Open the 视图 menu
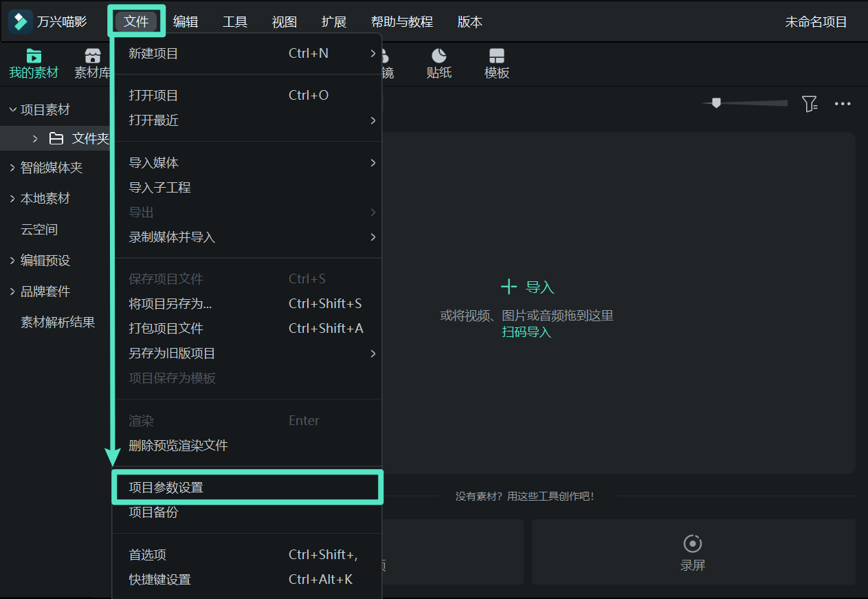Screen dimensions: 868x599 285,22
